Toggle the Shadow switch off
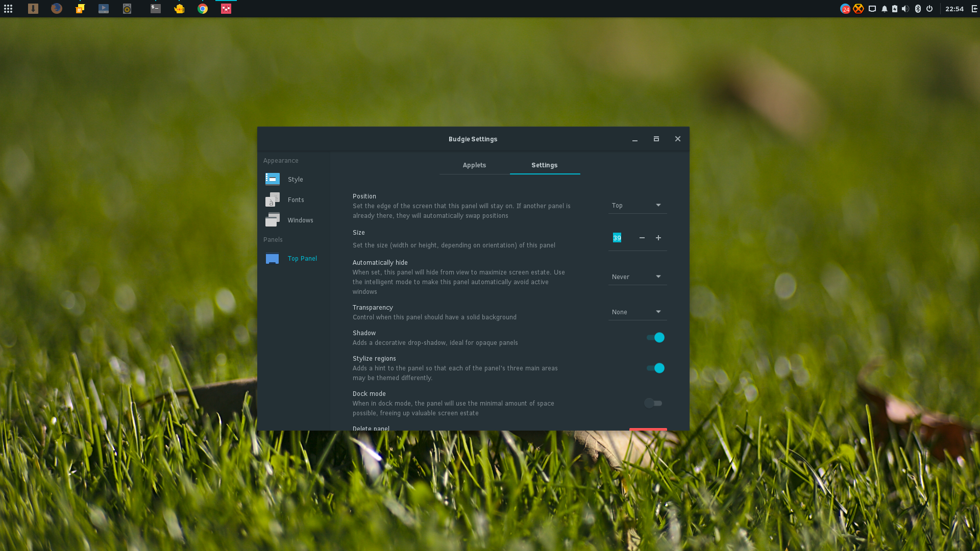Screen dimensions: 980x551 (x=655, y=337)
